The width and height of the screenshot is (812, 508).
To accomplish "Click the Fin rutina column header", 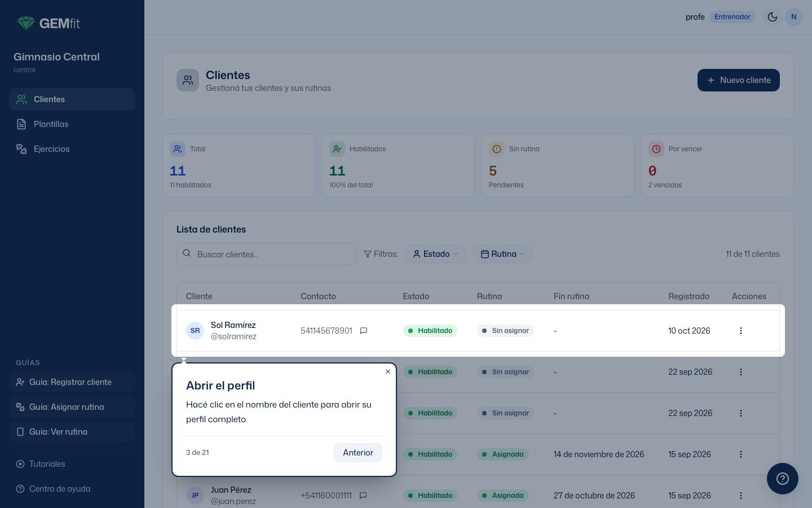I will pos(572,296).
